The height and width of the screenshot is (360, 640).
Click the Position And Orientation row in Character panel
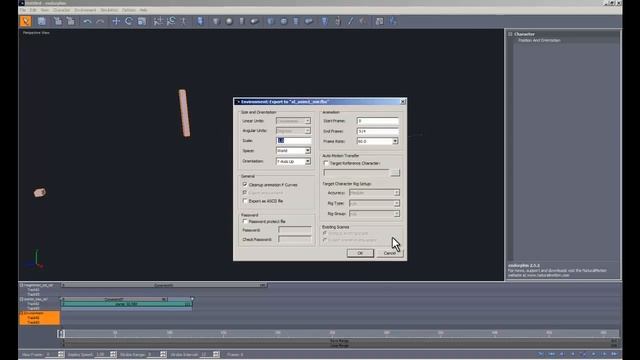(539, 40)
